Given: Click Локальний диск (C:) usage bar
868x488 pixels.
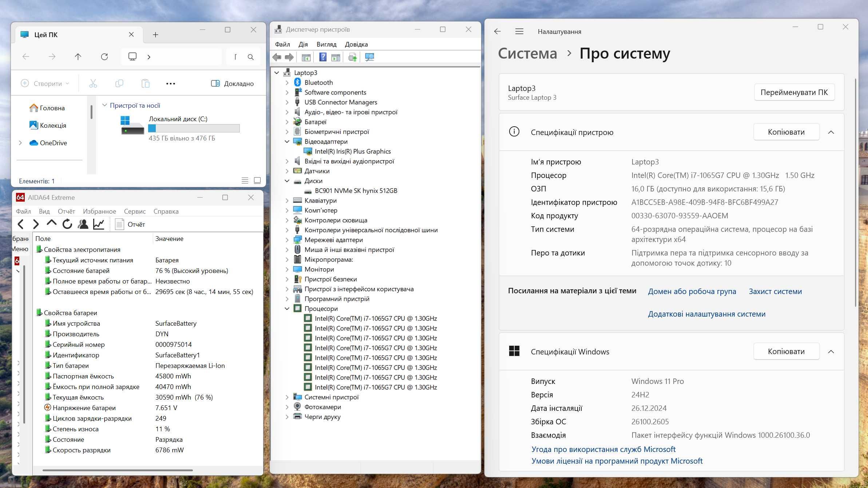Looking at the screenshot, I should coord(194,128).
